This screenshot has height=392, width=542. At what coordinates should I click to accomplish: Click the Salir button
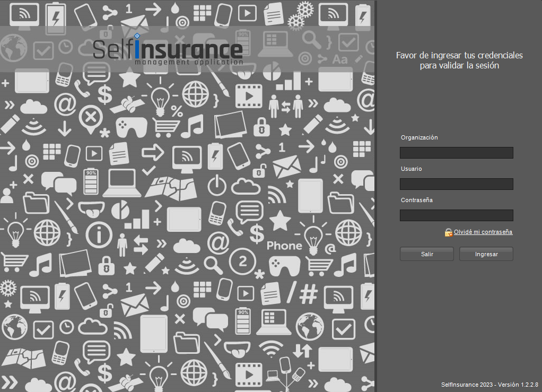[427, 254]
